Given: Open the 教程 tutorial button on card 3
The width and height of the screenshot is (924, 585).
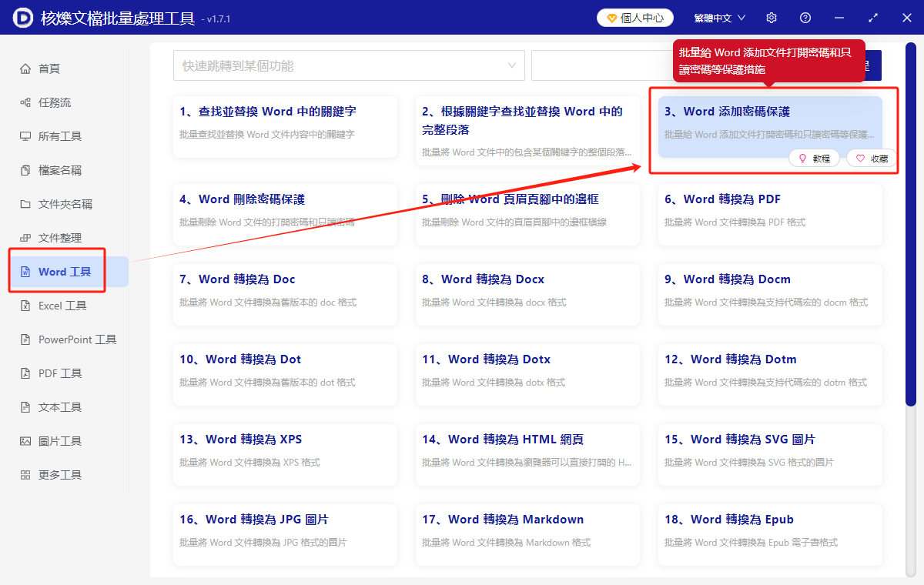Looking at the screenshot, I should 814,158.
